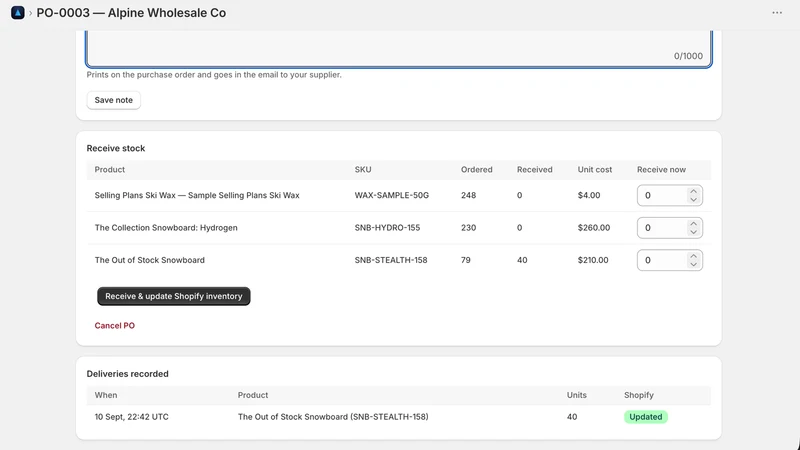Click unit cost $210.00

(593, 260)
